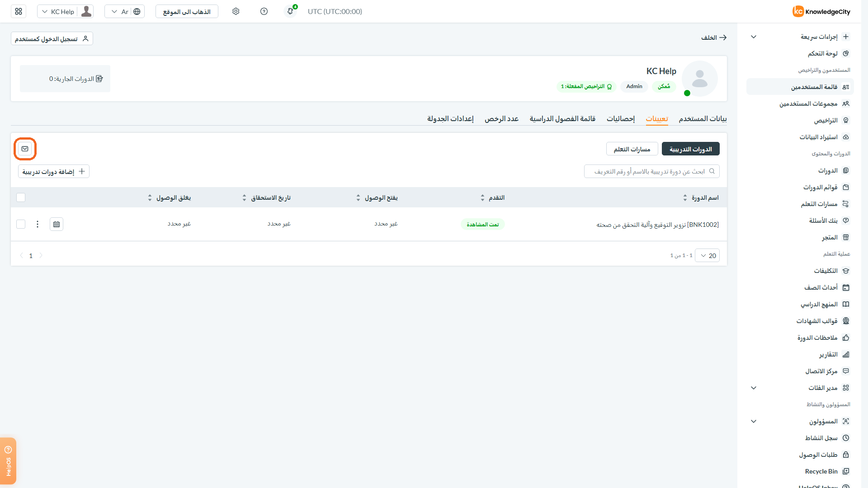Click the KnowledgeCity logo
The height and width of the screenshot is (488, 868).
point(821,11)
